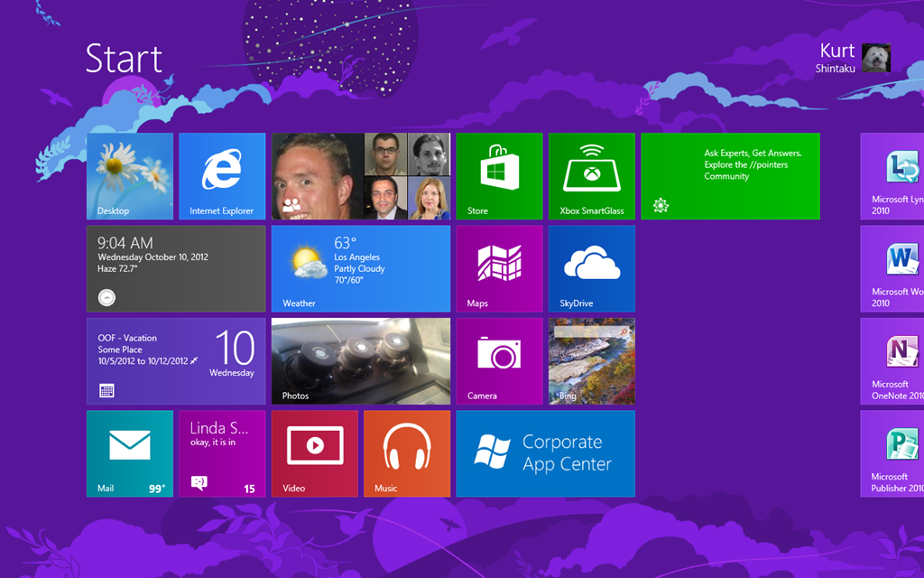Open the Mail tile
The width and height of the screenshot is (924, 578).
129,452
